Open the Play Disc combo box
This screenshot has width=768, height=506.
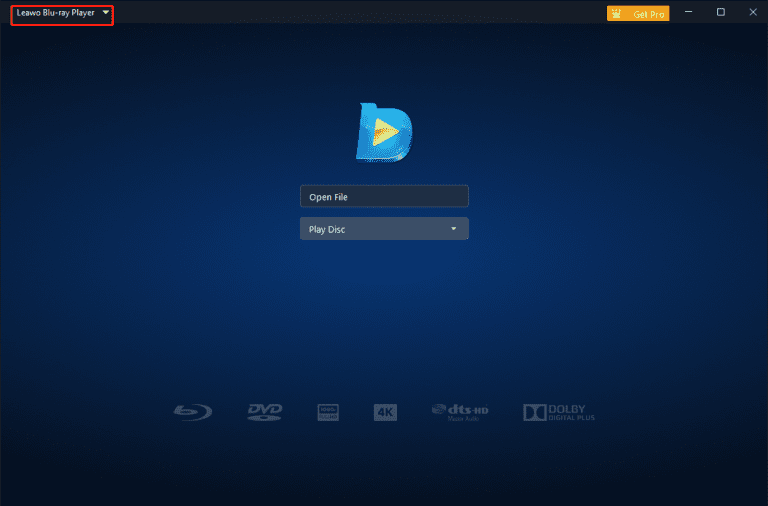click(x=384, y=229)
